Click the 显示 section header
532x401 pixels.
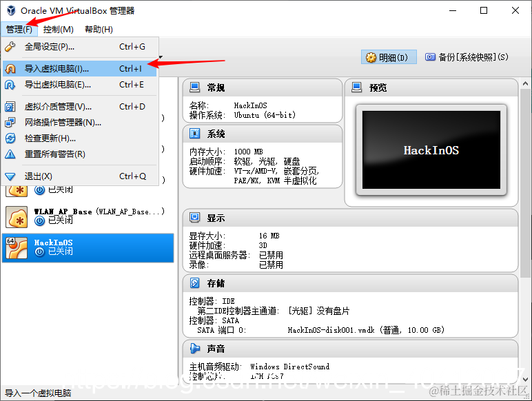[x=350, y=218]
